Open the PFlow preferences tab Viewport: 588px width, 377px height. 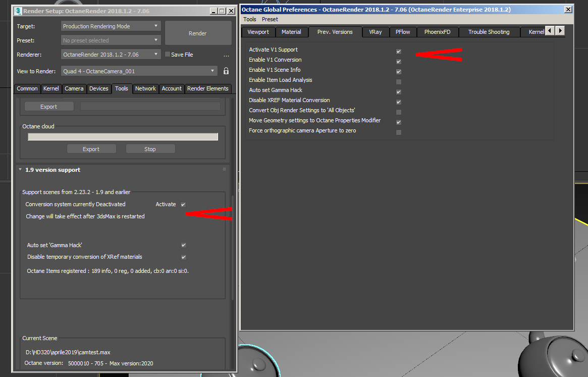pyautogui.click(x=403, y=32)
